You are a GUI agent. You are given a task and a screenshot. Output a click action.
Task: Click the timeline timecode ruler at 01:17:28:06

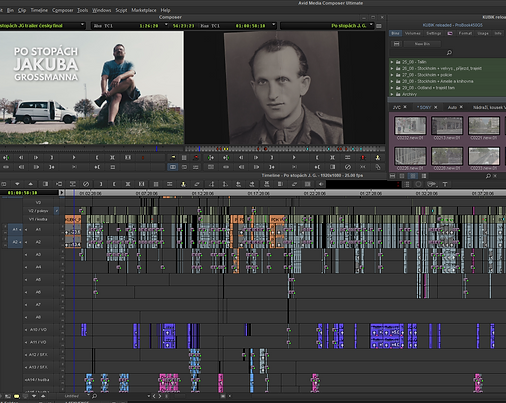pos(258,193)
